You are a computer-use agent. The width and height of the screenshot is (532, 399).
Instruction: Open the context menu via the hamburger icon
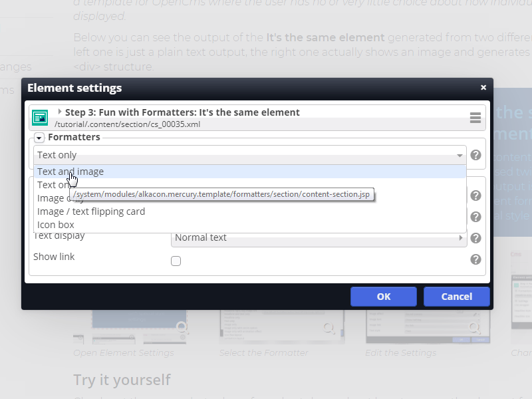475,117
